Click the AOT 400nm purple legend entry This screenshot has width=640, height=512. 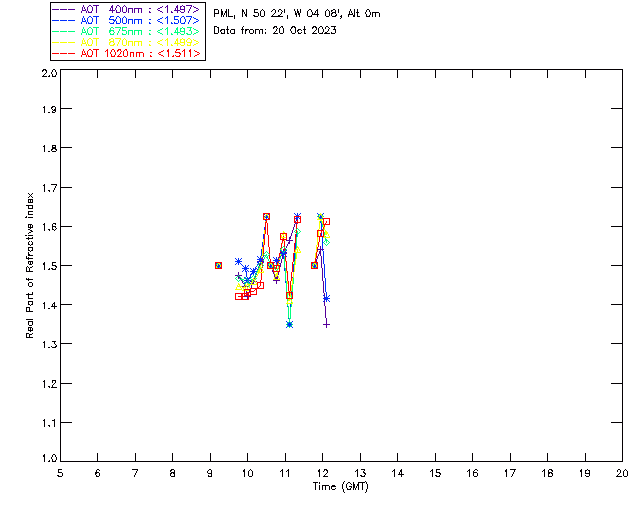click(x=126, y=9)
